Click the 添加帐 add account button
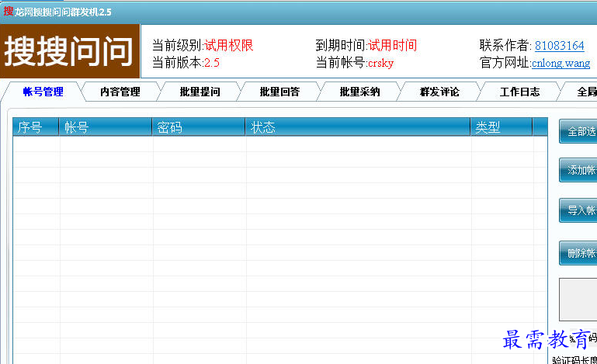 [x=578, y=170]
